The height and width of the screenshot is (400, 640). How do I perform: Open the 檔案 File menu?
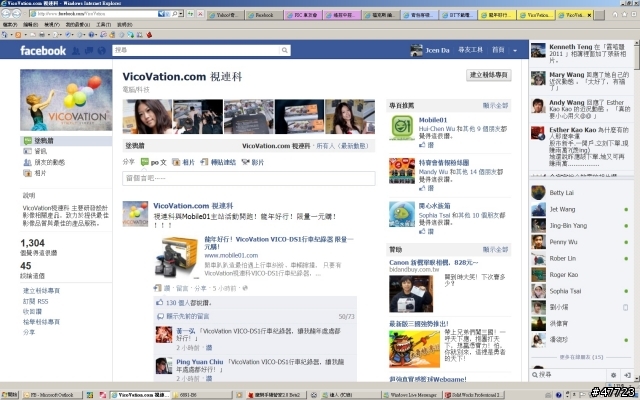(10, 24)
